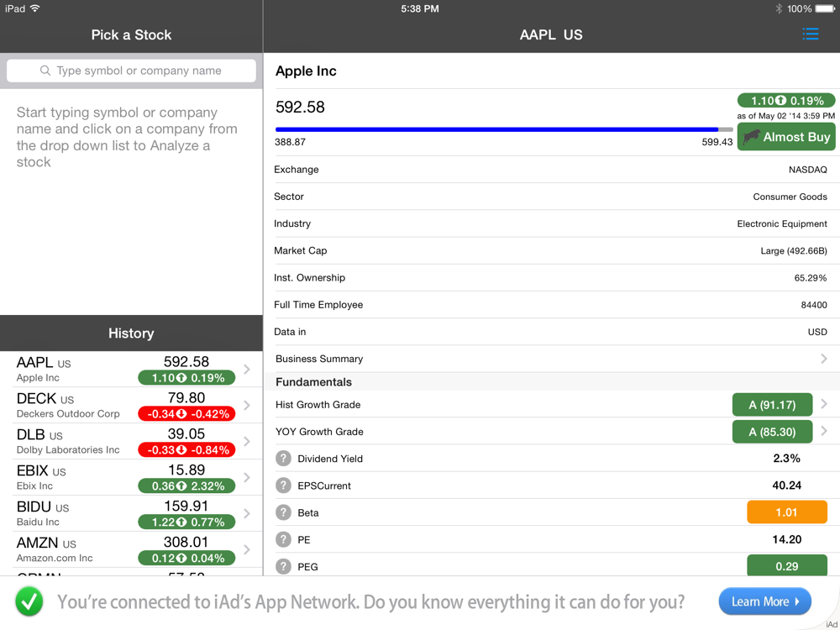
Task: Click the blue 52-week price range bar
Action: coord(497,129)
